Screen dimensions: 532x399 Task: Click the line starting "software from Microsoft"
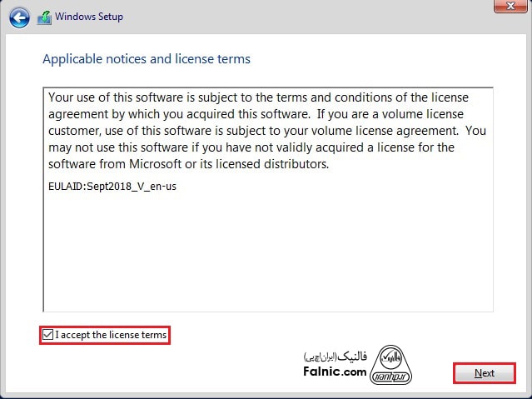[x=189, y=164]
